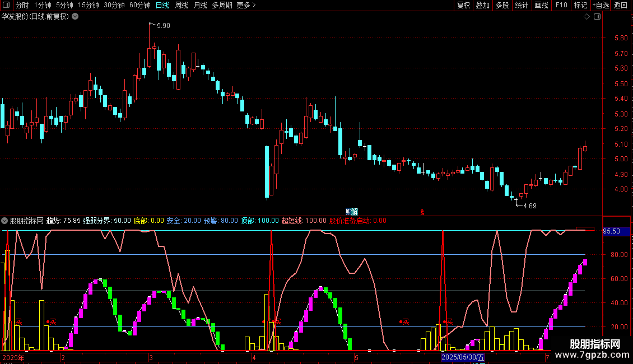633x364 pixels.
Task: Expand the 股朋指标网 indicator dropdown arrow
Action: tap(5, 221)
